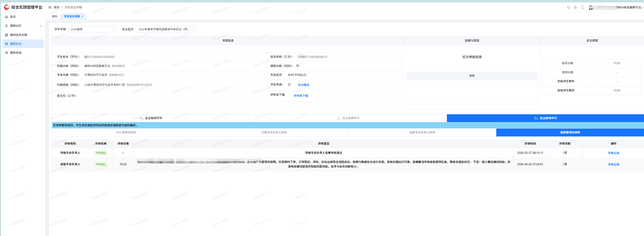Click 计算机科学与技术（08090101） major text

coord(104,75)
